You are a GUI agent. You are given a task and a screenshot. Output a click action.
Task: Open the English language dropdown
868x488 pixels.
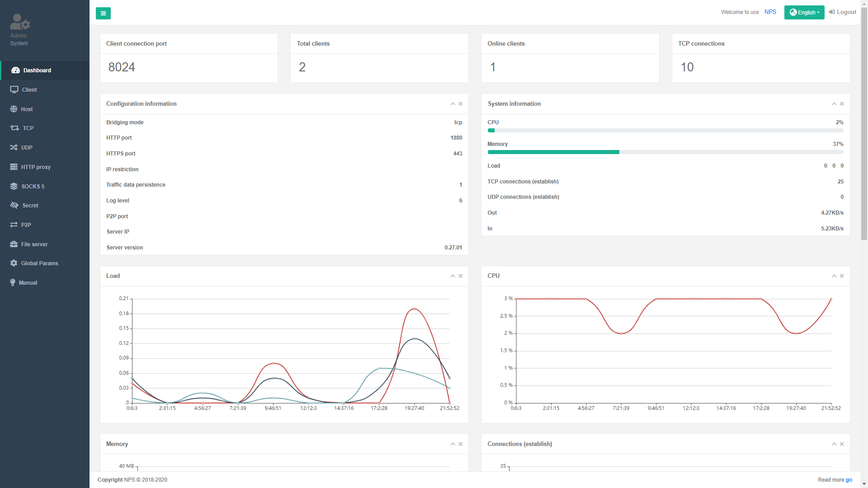pyautogui.click(x=804, y=13)
